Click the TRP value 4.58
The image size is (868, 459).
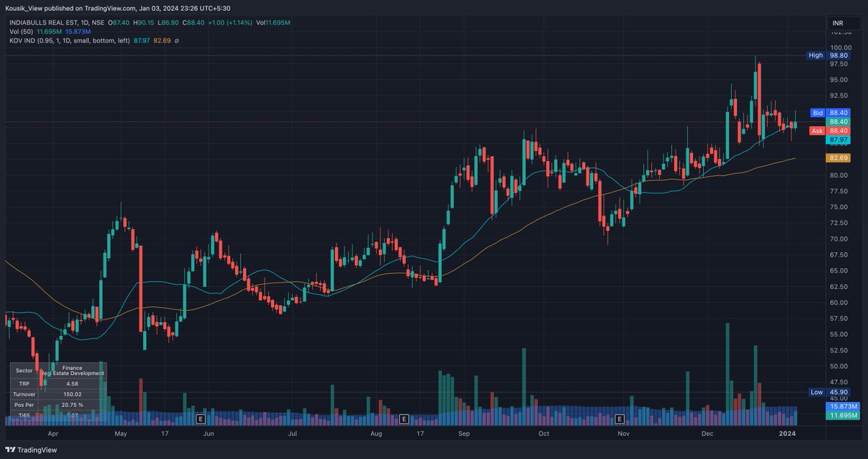[x=72, y=383]
